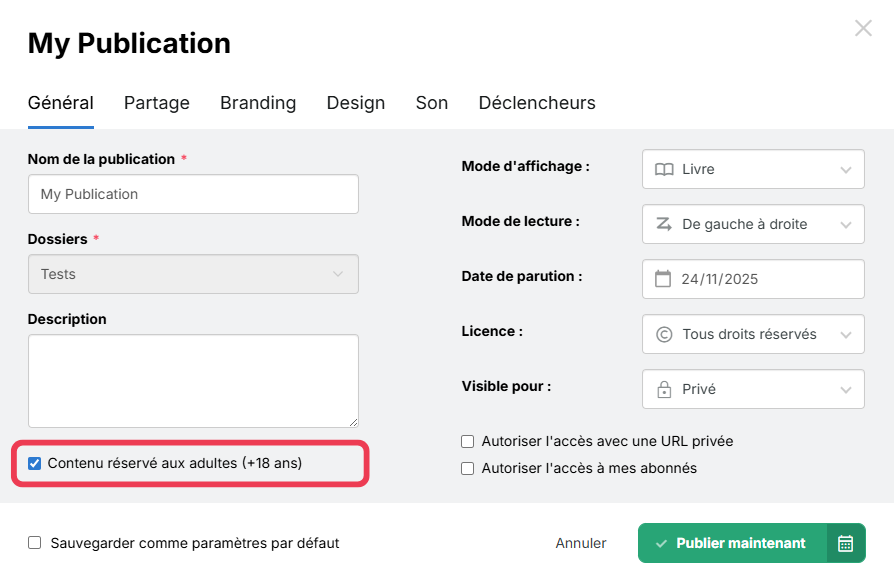This screenshot has width=894, height=585.
Task: Click the book icon in Mode d'affichage
Action: [664, 169]
